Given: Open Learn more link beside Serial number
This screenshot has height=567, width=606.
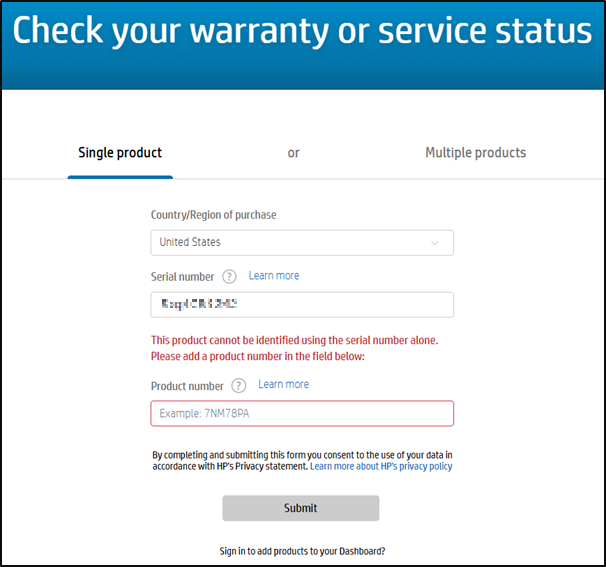Looking at the screenshot, I should click(x=274, y=276).
